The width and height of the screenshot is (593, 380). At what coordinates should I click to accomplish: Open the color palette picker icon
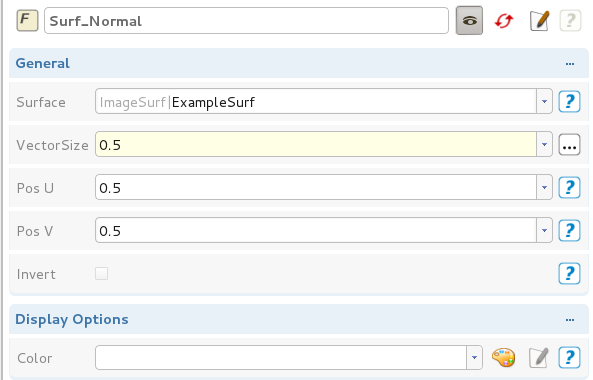point(503,357)
